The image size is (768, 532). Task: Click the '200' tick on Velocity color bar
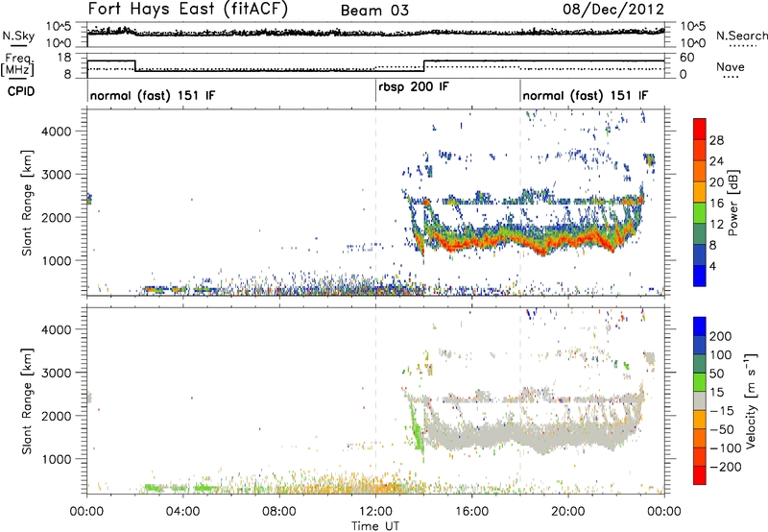click(721, 336)
